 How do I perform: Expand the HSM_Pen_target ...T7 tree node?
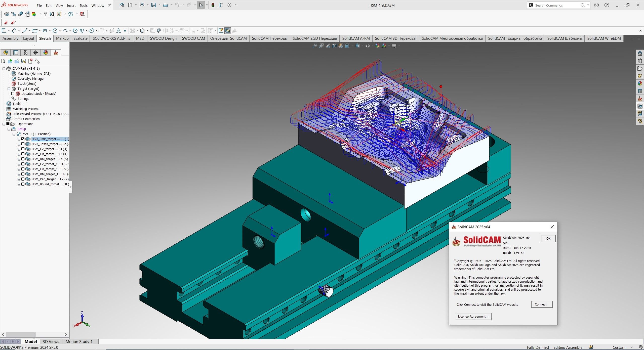pos(19,179)
